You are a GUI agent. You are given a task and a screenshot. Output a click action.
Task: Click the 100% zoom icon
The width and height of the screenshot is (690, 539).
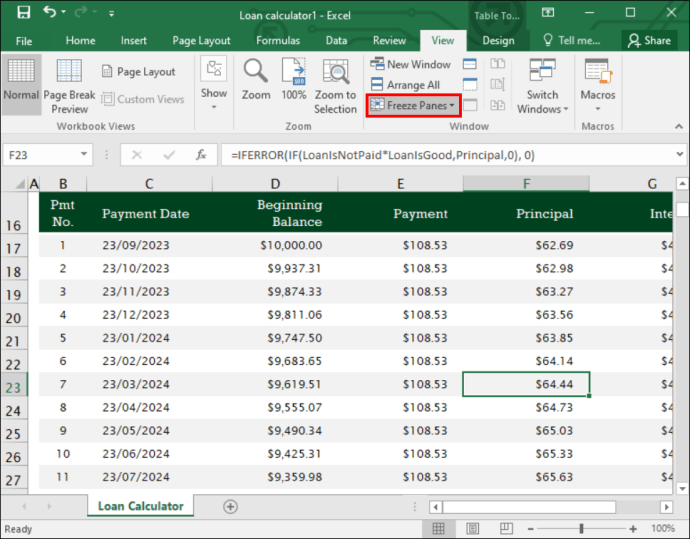294,71
